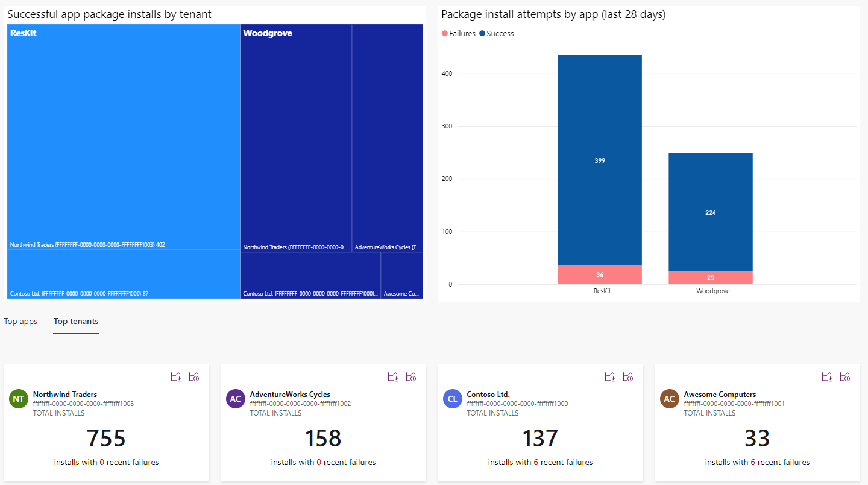The image size is (868, 485).
Task: Click tenant ID ending in ffffffff1003
Action: [x=83, y=404]
